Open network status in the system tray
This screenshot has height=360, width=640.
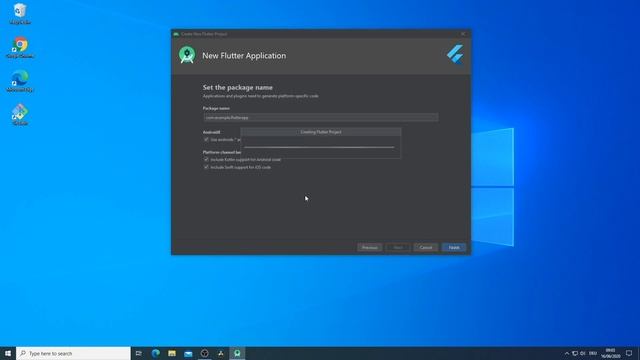click(575, 353)
